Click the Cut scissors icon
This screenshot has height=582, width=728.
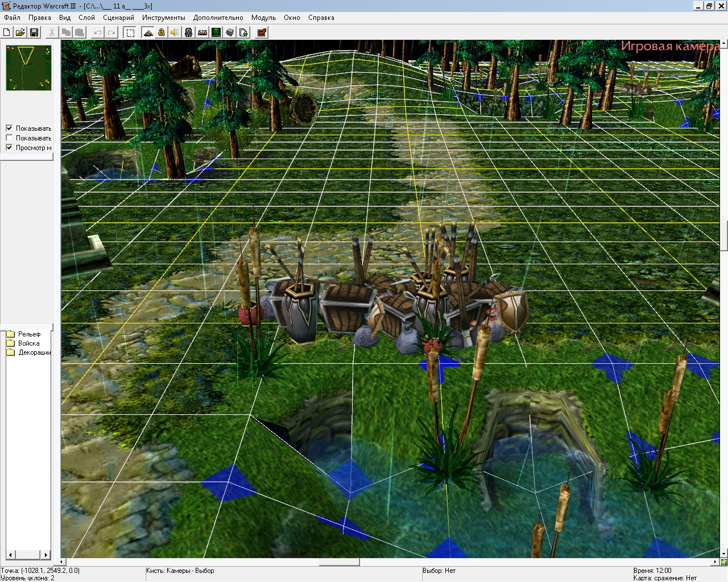pos(52,32)
